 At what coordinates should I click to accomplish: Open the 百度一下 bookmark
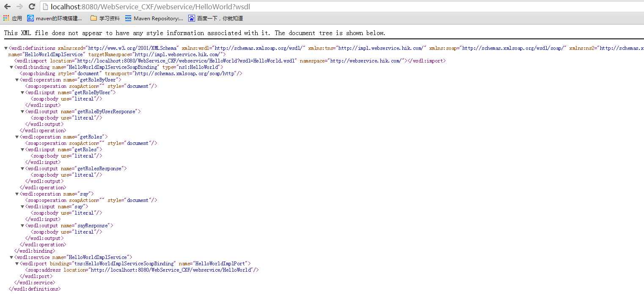(x=216, y=18)
